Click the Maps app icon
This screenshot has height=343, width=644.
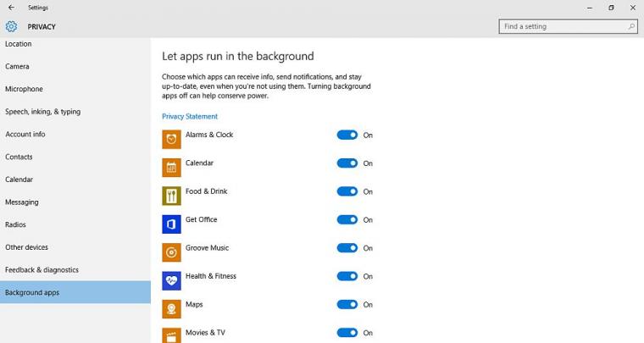171,309
